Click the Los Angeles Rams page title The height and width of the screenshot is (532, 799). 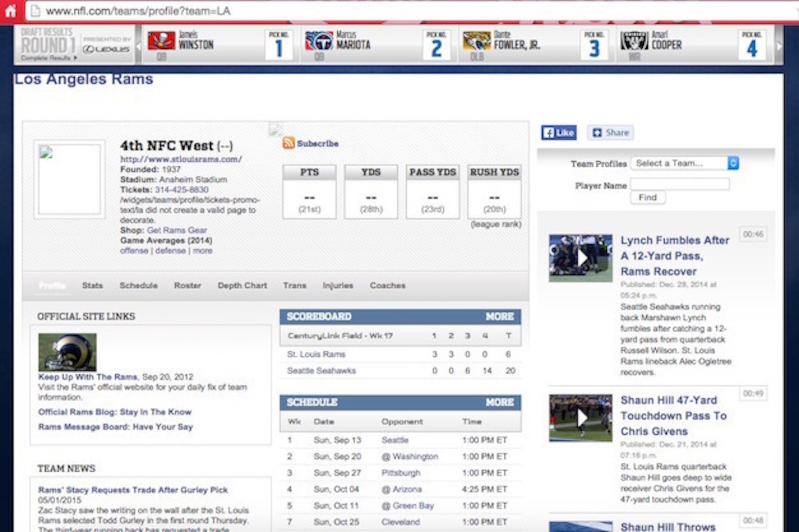(x=84, y=79)
